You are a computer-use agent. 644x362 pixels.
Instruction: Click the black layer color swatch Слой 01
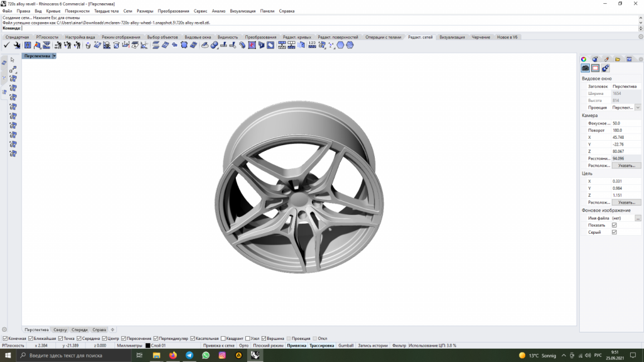pyautogui.click(x=148, y=345)
